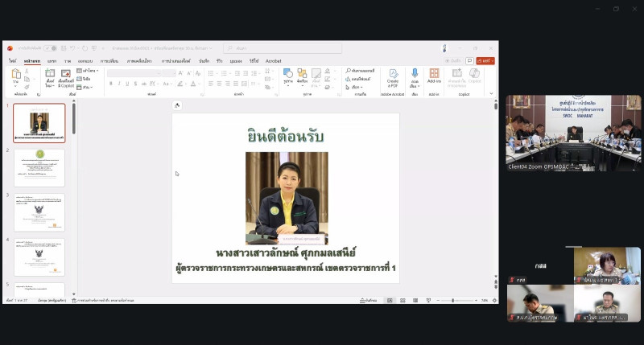Expand the Quick Access Toolbar customize arrow
Image resolution: width=644 pixels, height=345 pixels.
point(102,48)
